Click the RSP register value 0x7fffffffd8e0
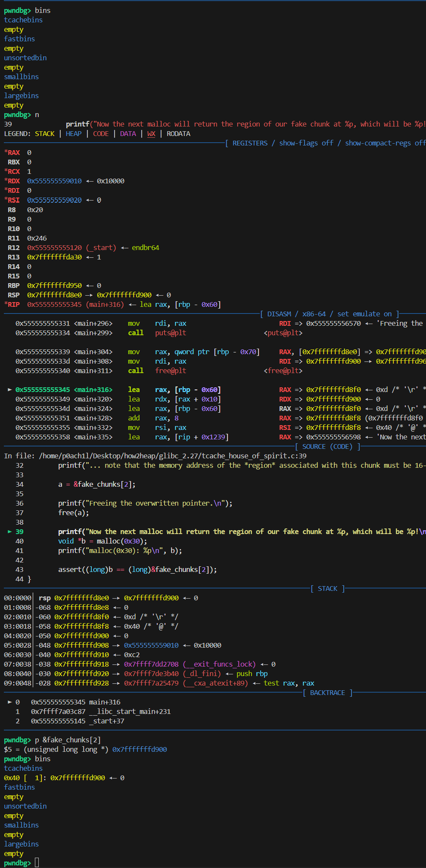The height and width of the screenshot is (868, 426). coord(54,295)
